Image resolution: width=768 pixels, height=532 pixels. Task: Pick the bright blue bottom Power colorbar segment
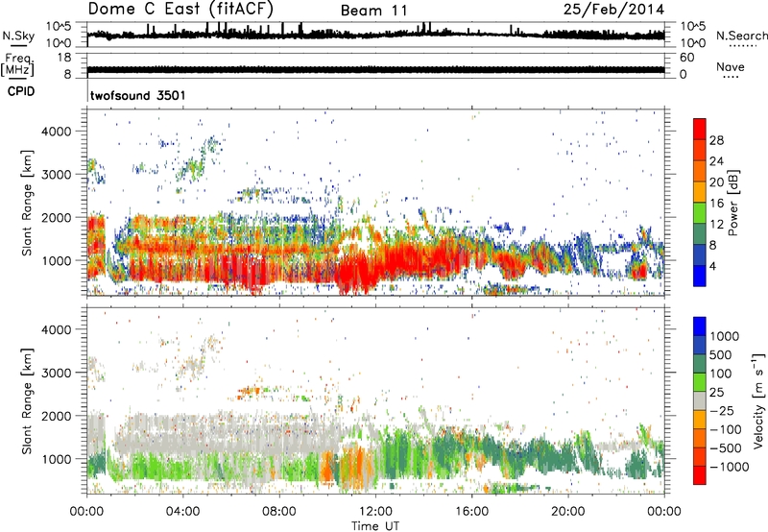pyautogui.click(x=700, y=276)
